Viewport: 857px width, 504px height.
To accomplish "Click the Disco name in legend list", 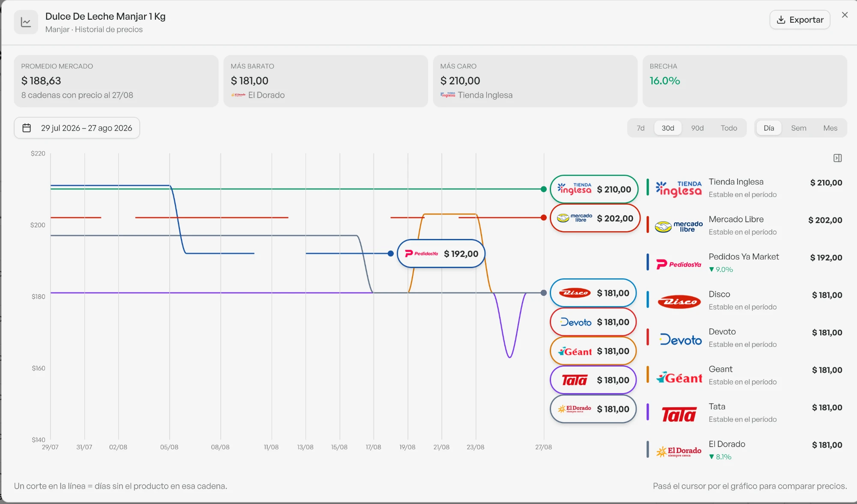I will 719,294.
